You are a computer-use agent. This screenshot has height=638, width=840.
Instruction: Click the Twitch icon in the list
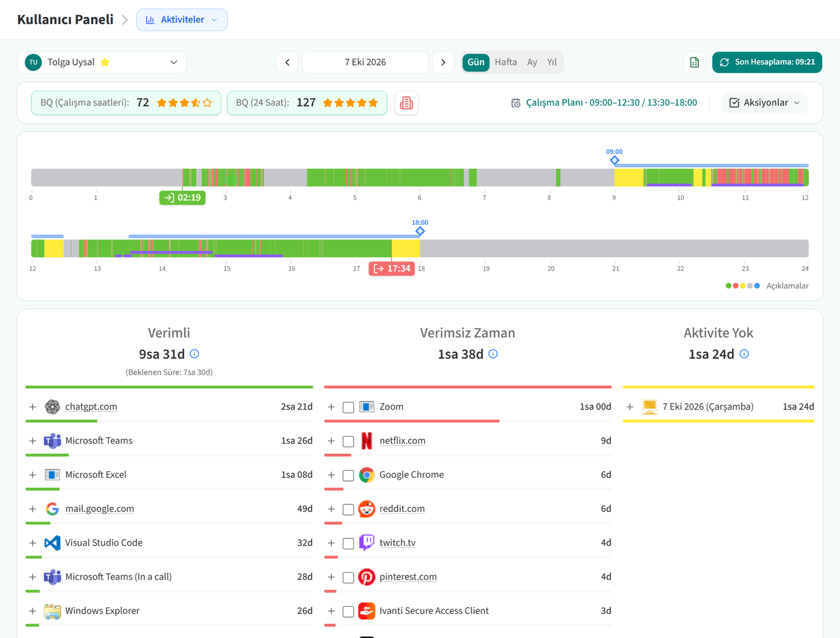click(x=367, y=543)
